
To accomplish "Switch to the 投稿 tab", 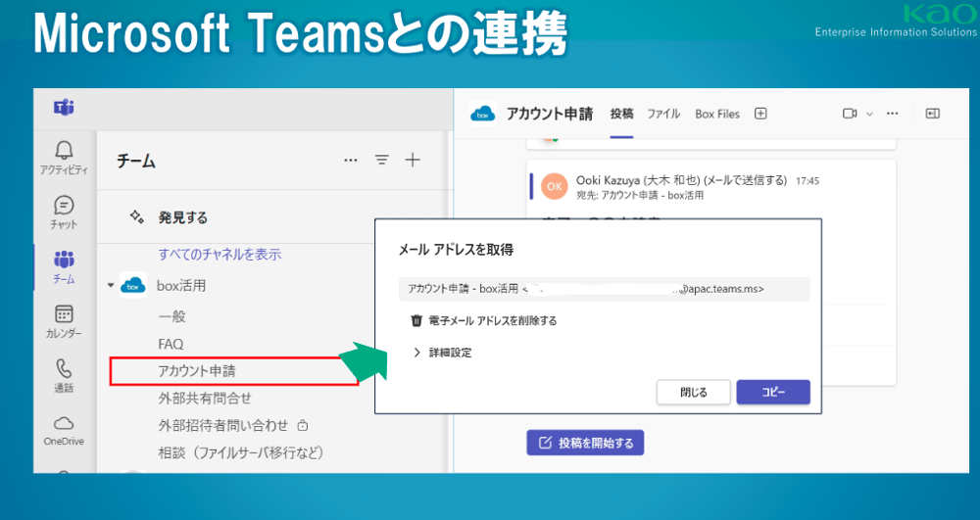I will tap(622, 115).
